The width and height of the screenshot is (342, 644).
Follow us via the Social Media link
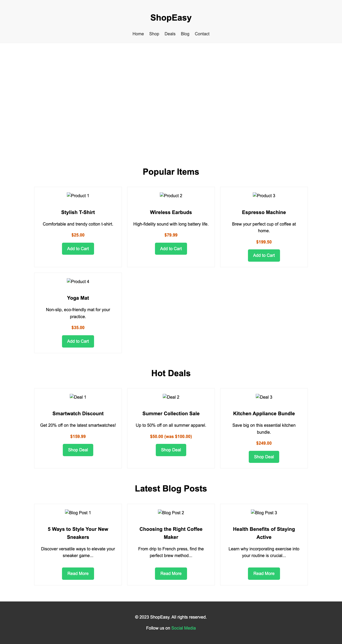[183, 628]
